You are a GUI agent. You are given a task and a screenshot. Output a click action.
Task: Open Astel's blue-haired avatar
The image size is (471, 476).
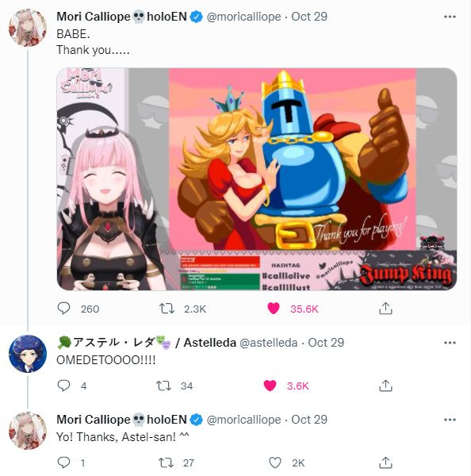(x=28, y=354)
